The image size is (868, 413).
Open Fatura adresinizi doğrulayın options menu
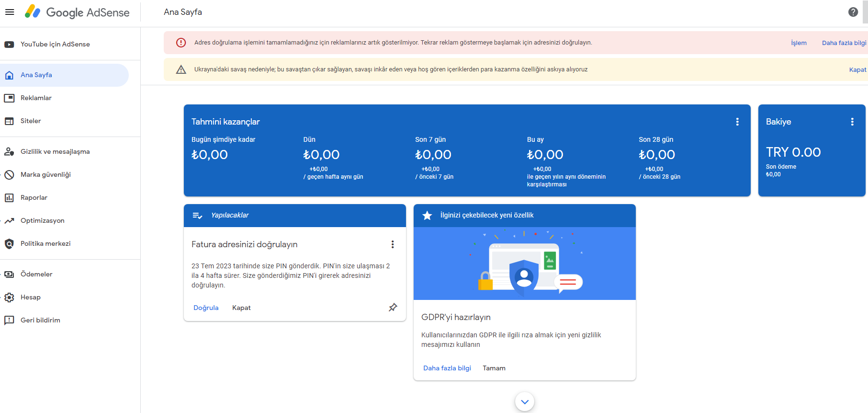pyautogui.click(x=393, y=244)
